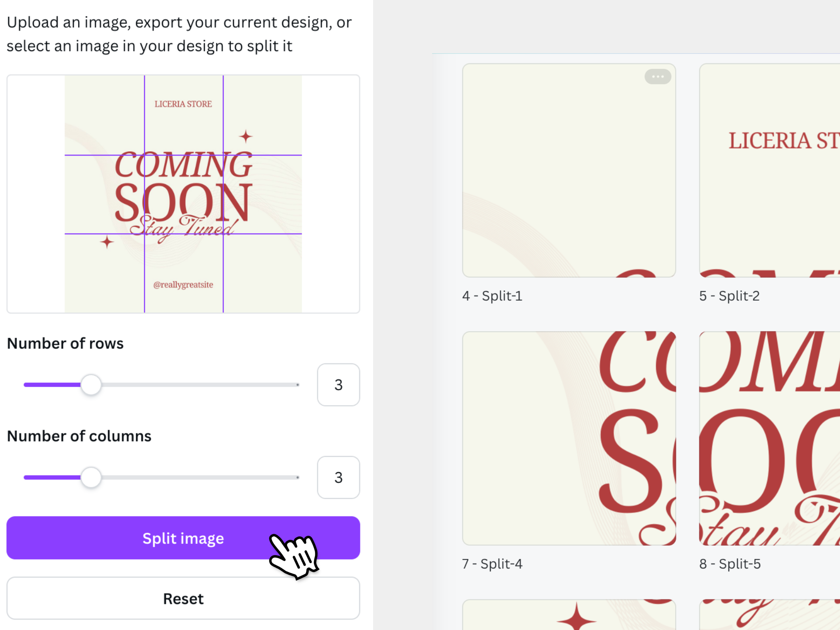The width and height of the screenshot is (840, 630).
Task: Select the 5 - Split-2 page thumbnail
Action: tap(769, 170)
